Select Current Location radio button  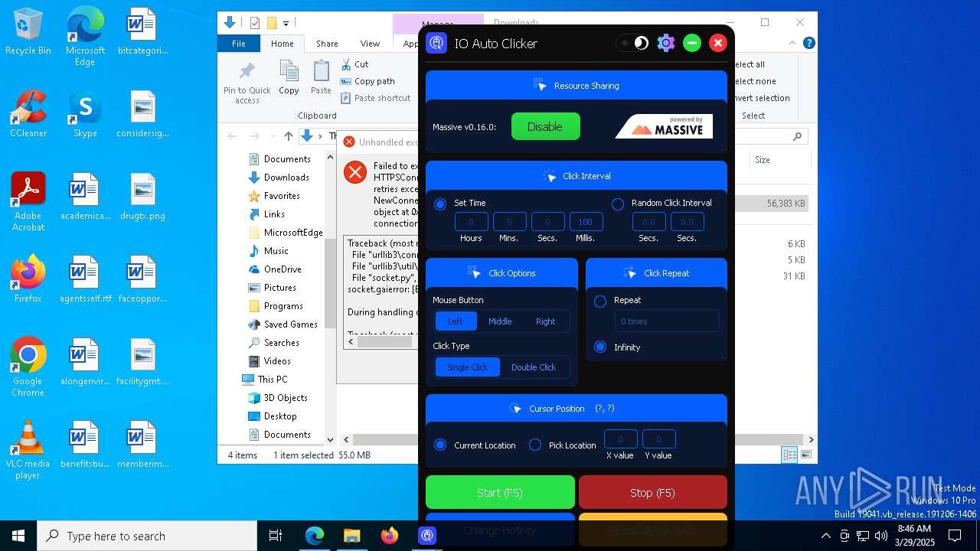(440, 445)
